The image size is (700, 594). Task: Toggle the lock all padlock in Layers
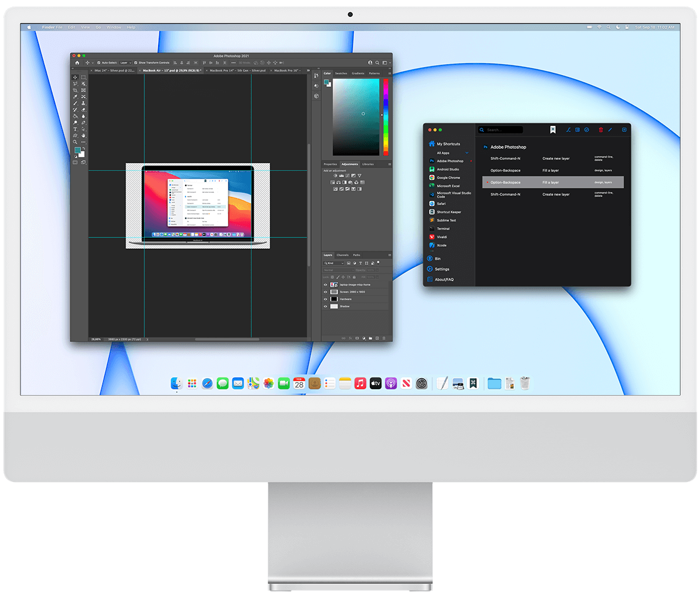(354, 277)
